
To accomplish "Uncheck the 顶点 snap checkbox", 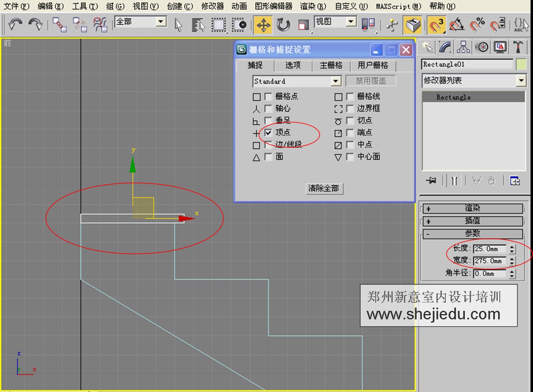I will coord(268,133).
